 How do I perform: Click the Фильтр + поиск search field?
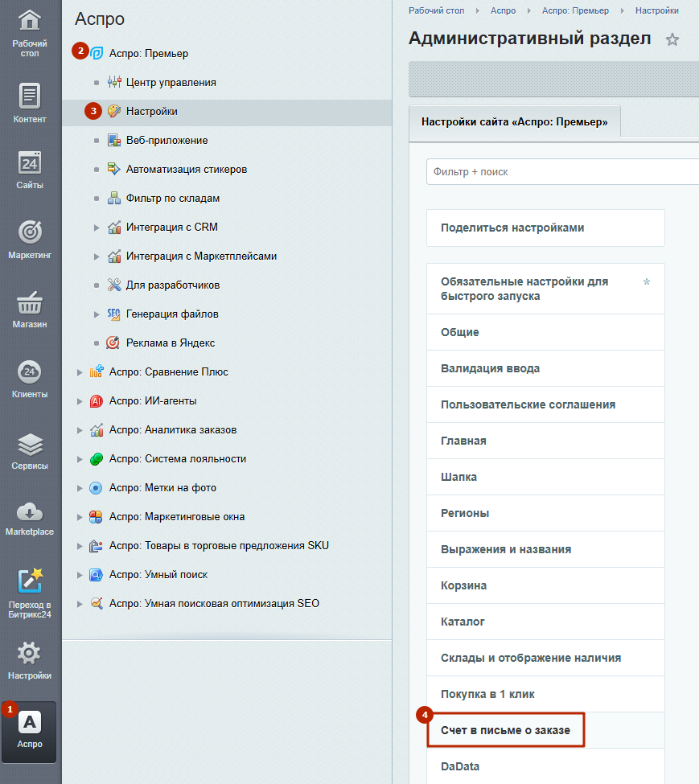(x=562, y=171)
